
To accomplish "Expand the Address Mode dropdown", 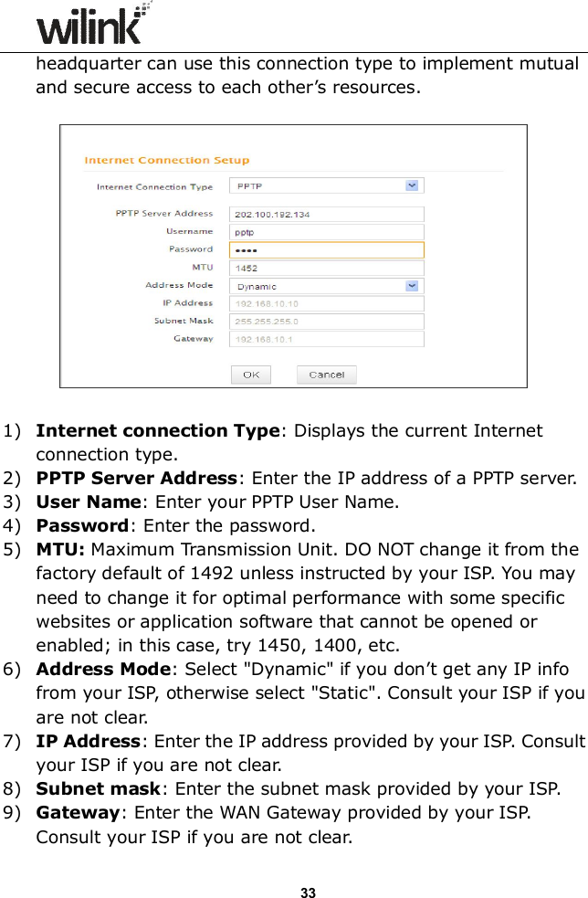I will [x=325, y=285].
